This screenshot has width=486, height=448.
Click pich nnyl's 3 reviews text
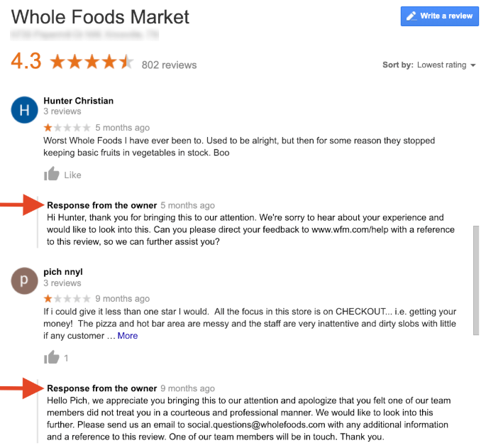62,283
